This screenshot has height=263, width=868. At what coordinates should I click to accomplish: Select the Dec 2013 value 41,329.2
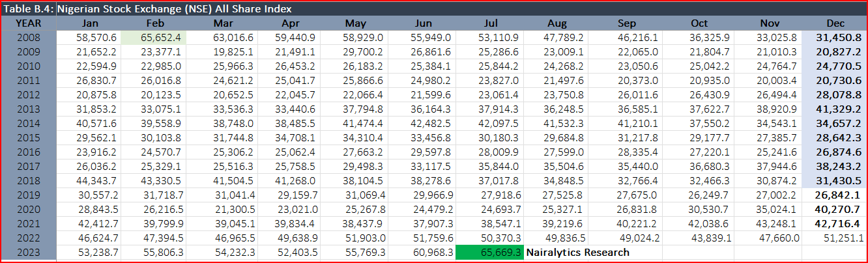(x=834, y=109)
